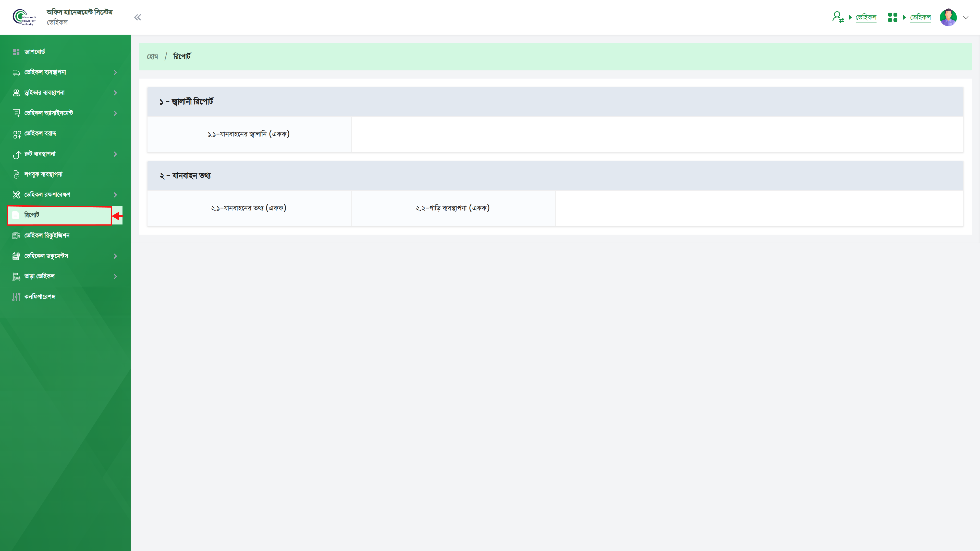The image size is (980, 551).
Task: Click রিপোর্ট breadcrumb text
Action: click(182, 56)
